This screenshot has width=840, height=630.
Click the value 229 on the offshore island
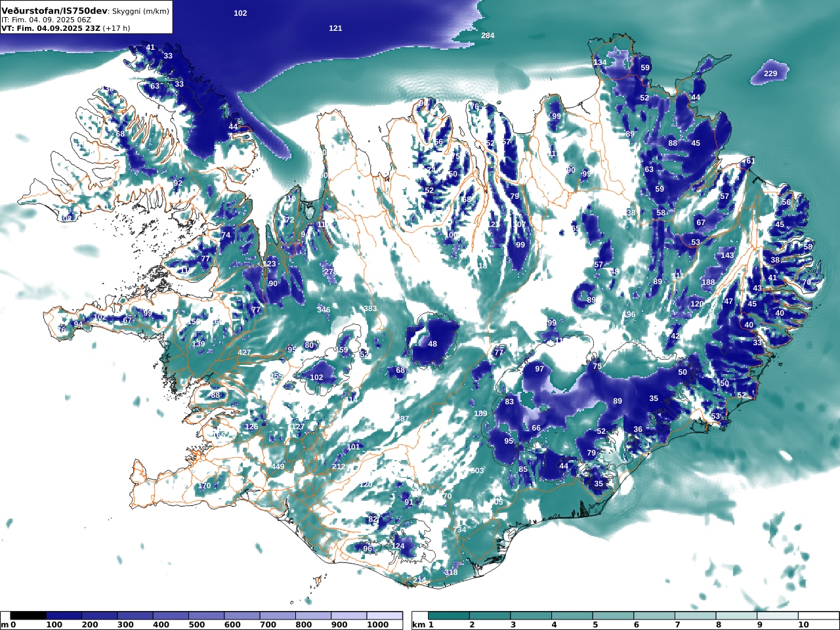[x=770, y=73]
